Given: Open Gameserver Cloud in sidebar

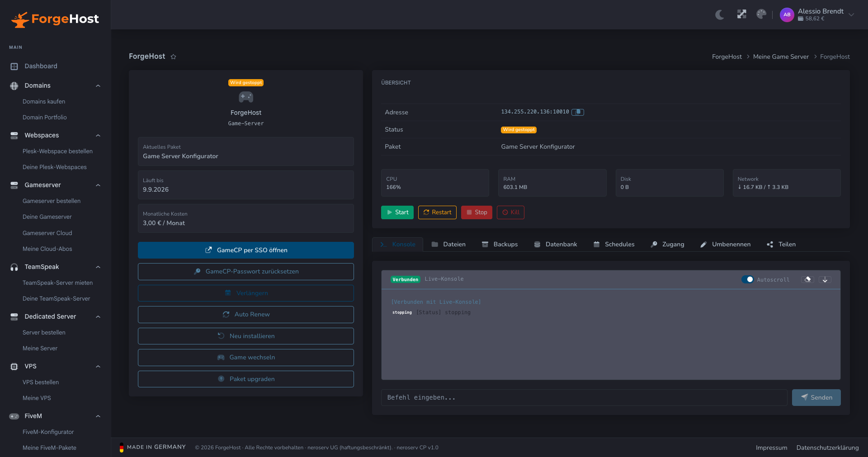Looking at the screenshot, I should 47,233.
